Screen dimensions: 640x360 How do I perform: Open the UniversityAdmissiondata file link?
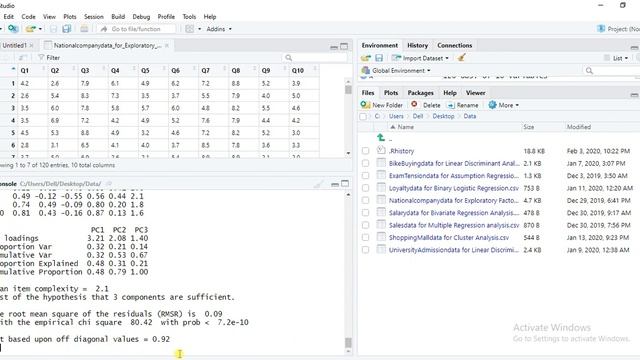pos(453,250)
